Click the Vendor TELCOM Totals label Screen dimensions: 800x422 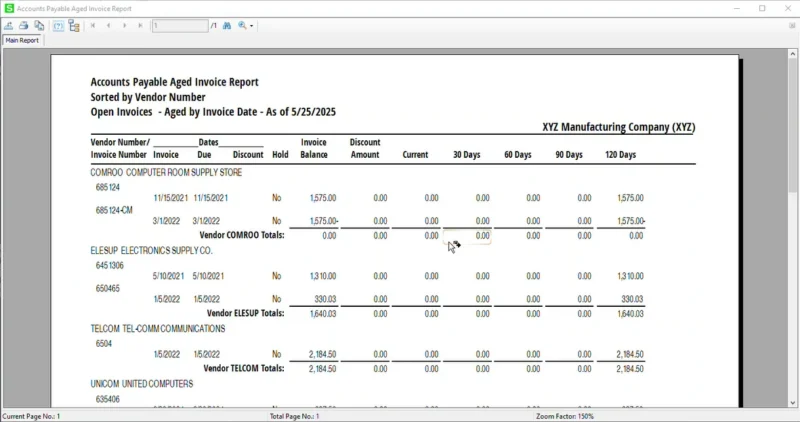point(244,368)
